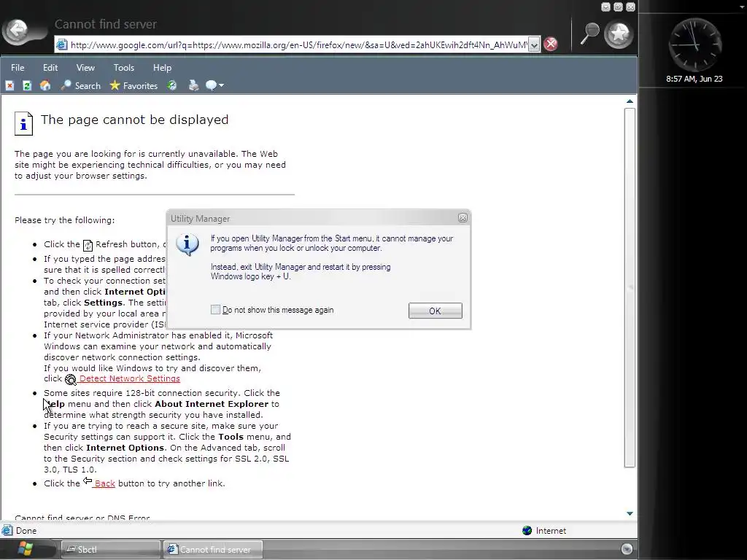Click the Back link in the page
Screen dimensions: 747x560
(104, 483)
